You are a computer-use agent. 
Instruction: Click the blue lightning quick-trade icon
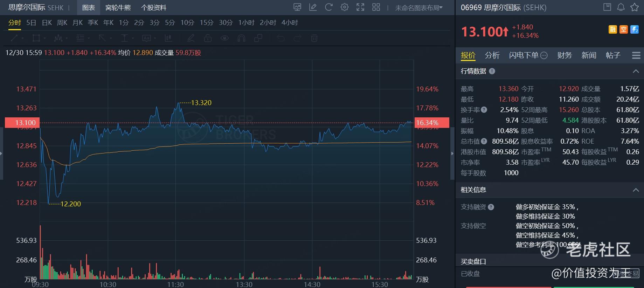(x=635, y=30)
